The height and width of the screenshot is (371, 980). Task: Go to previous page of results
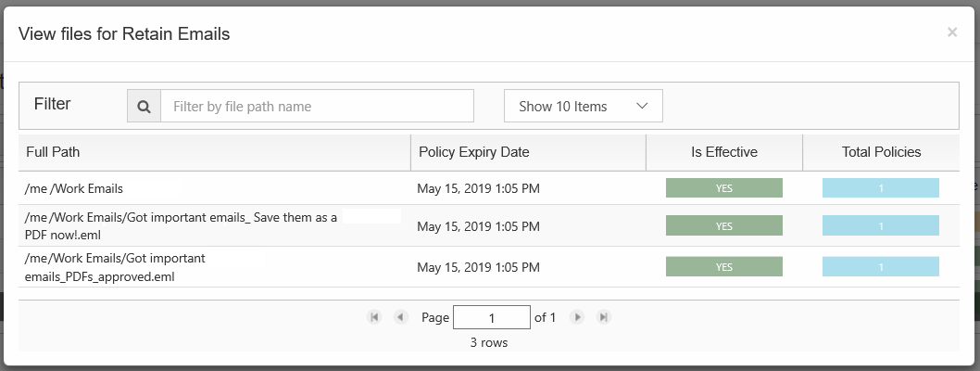400,317
